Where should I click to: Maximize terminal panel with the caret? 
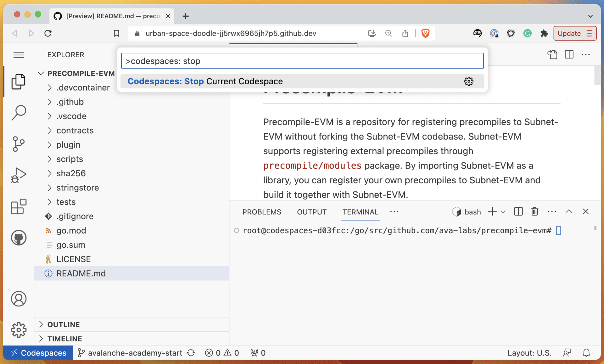[x=568, y=212]
